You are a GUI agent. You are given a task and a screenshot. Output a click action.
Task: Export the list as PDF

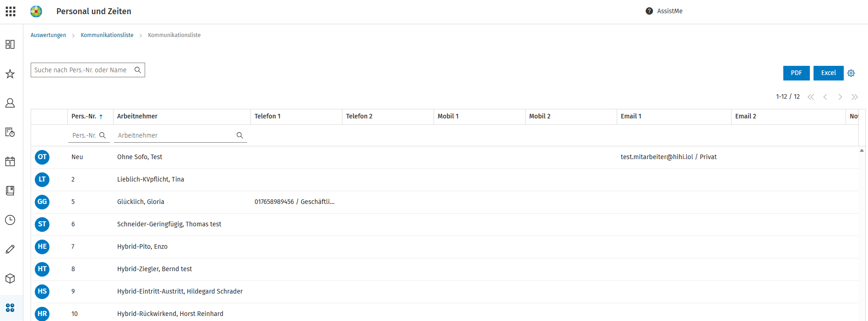pos(797,73)
